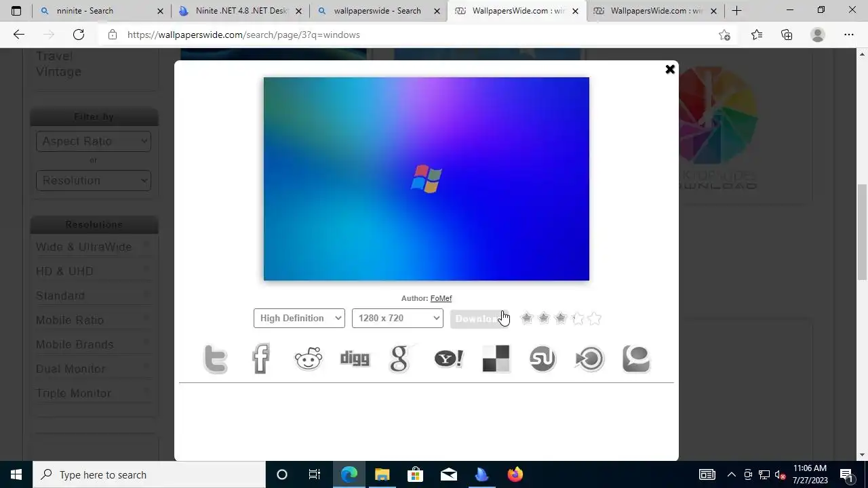Expand Mobile Ratio resolutions

pyautogui.click(x=94, y=320)
